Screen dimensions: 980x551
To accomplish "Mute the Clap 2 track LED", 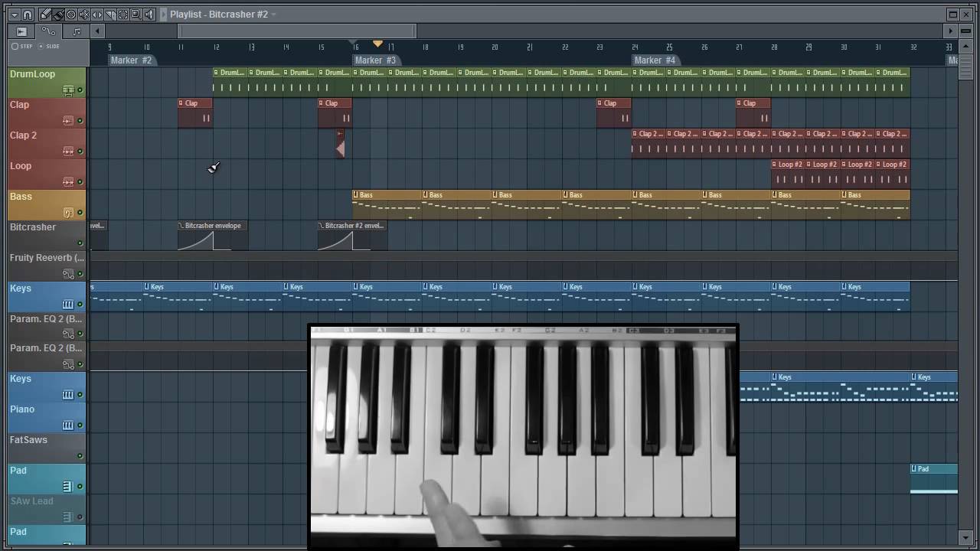I will click(80, 152).
